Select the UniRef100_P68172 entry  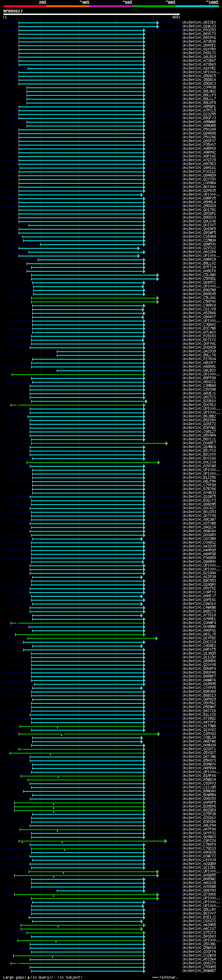pyautogui.click(x=199, y=53)
